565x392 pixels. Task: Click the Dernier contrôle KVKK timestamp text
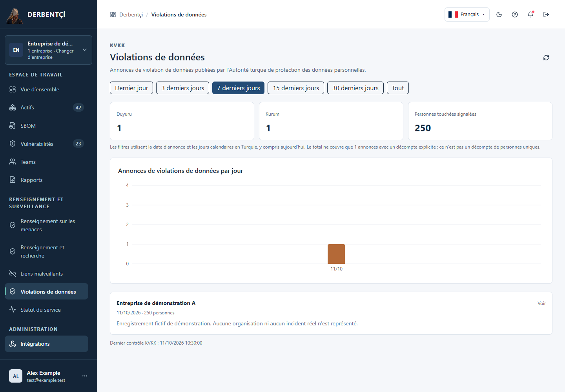[156, 343]
